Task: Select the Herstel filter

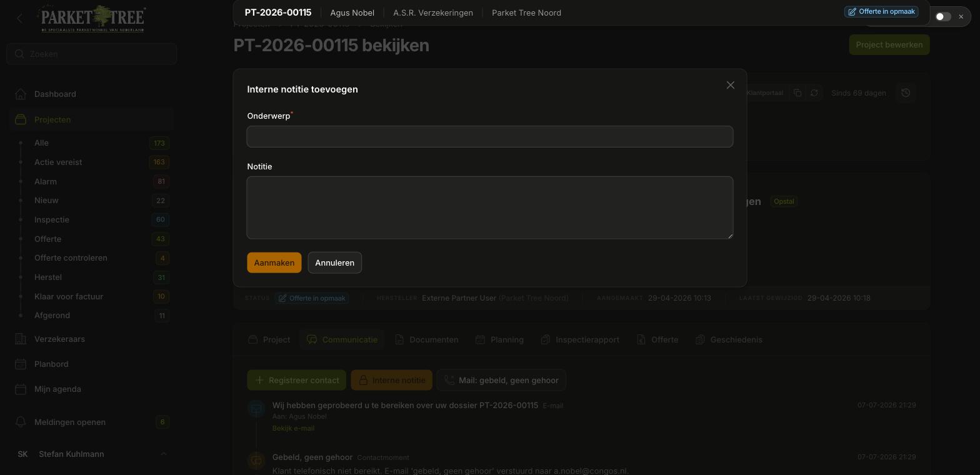Action: (91, 277)
